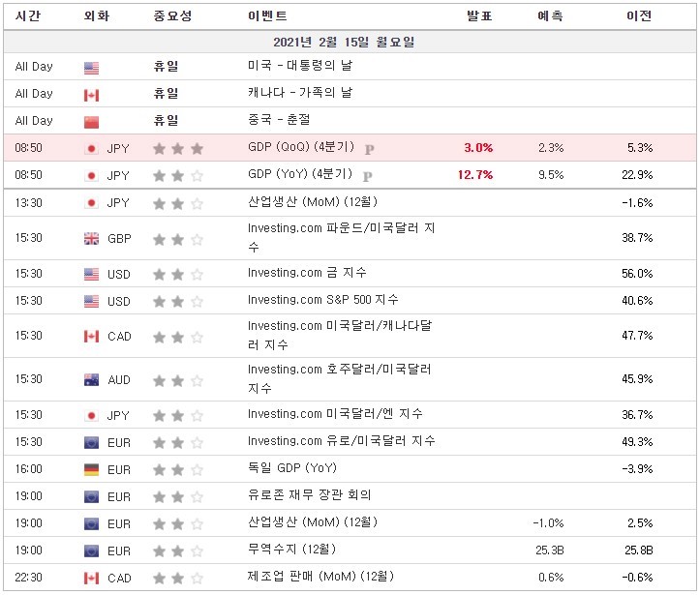The height and width of the screenshot is (595, 700).
Task: Click US flag in S&P 500 지수 row
Action: [x=91, y=302]
